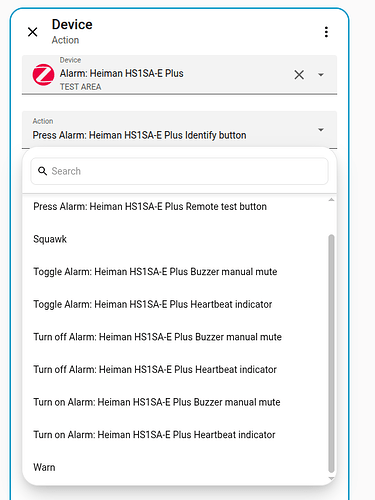Image resolution: width=375 pixels, height=500 pixels.
Task: Click the action list scrollbar thumb
Action: coord(331,353)
